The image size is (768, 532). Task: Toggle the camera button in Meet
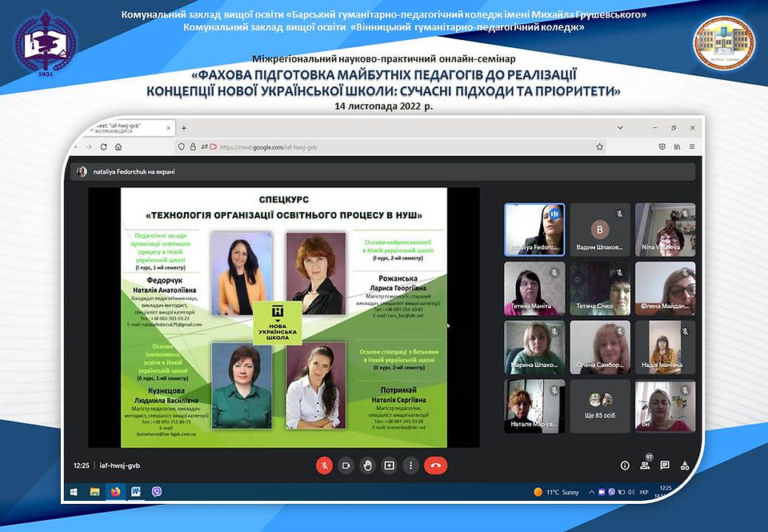point(346,466)
